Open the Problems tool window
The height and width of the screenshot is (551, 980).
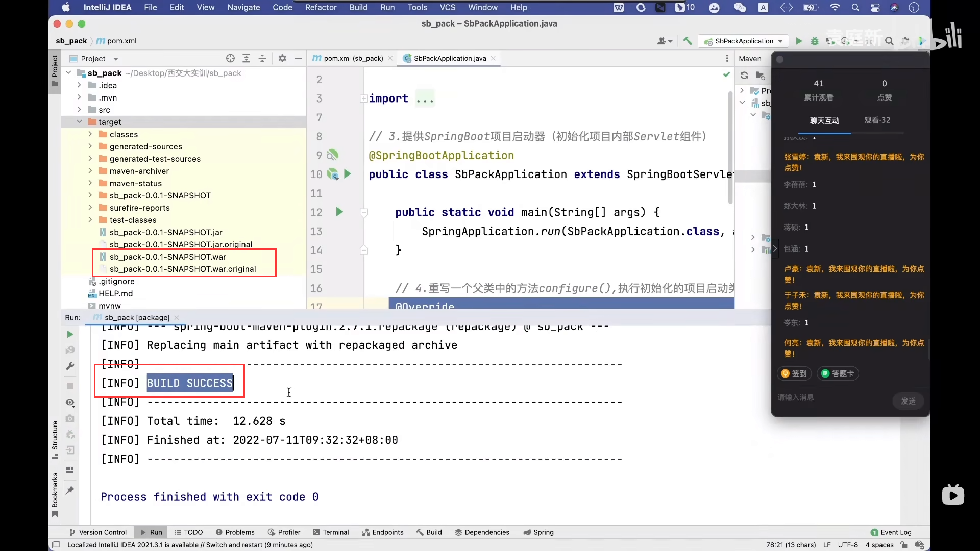tap(235, 532)
